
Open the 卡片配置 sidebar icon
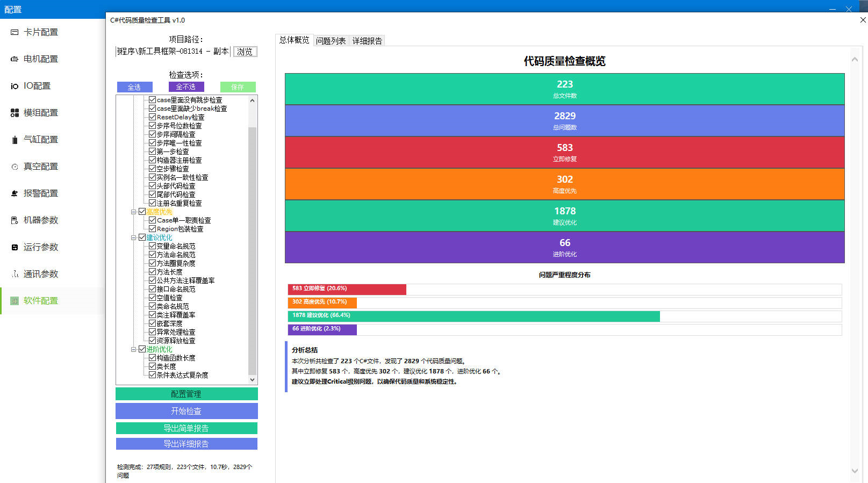pos(15,32)
